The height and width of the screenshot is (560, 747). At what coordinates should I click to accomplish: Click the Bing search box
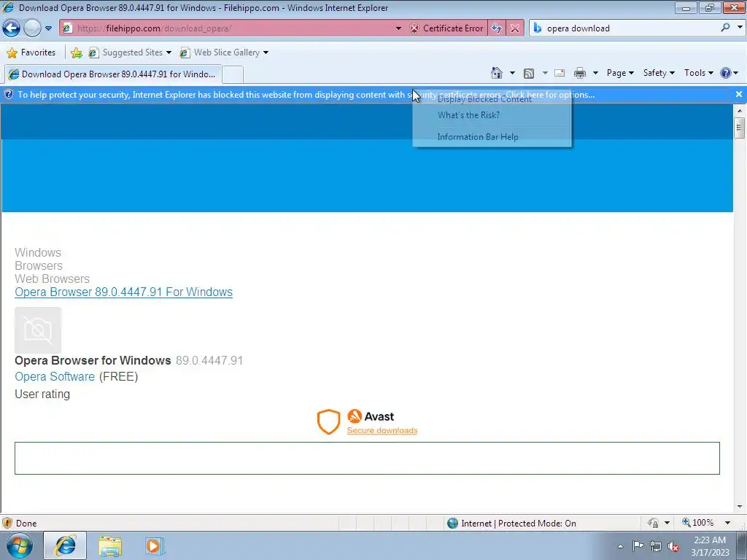click(x=624, y=28)
